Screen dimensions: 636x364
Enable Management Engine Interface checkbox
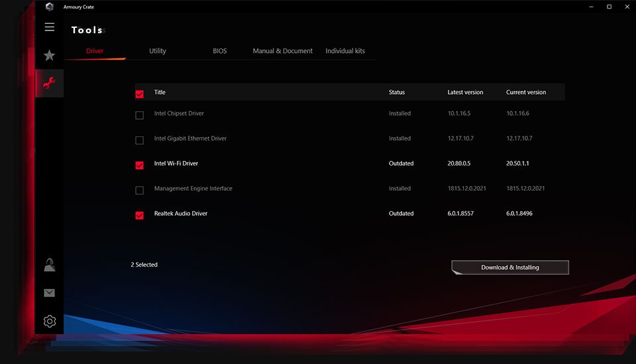139,191
